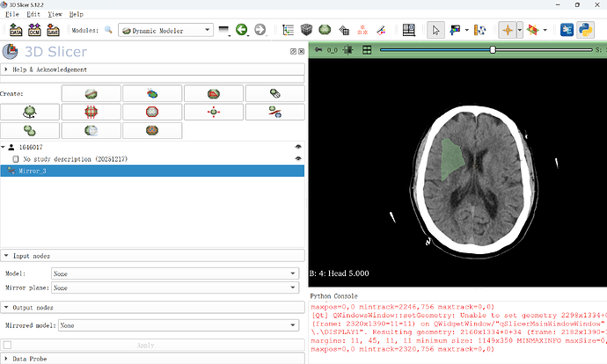Open the Edit menu
Image resolution: width=607 pixels, height=364 pixels.
click(x=33, y=14)
